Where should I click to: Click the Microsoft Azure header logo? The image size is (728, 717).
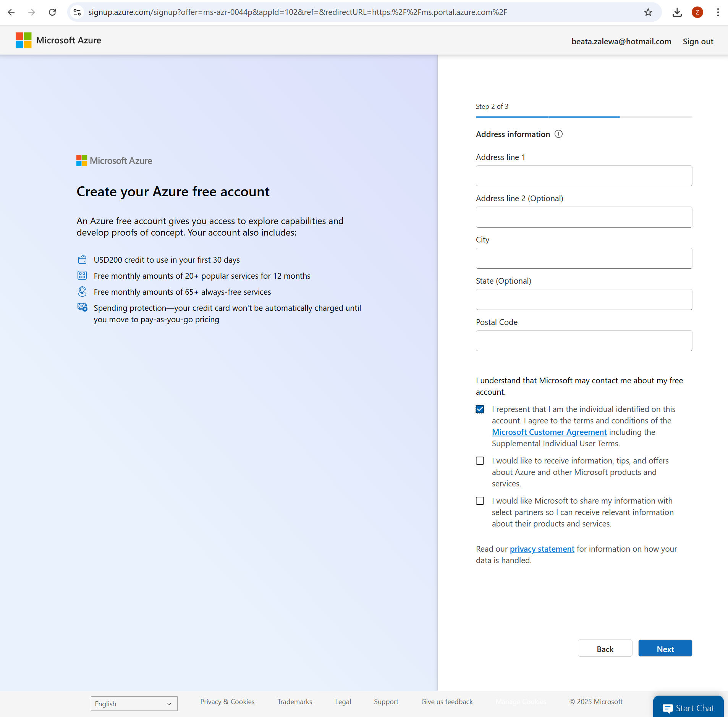[x=58, y=40]
